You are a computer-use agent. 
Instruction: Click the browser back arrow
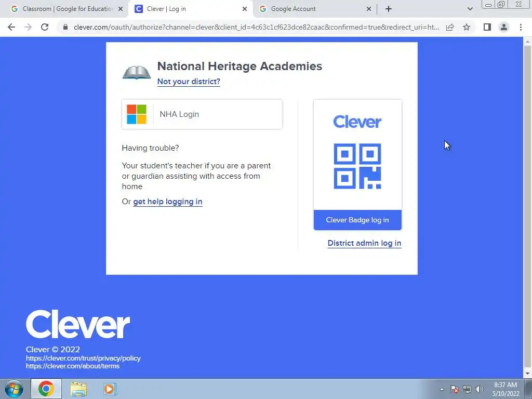tap(11, 27)
